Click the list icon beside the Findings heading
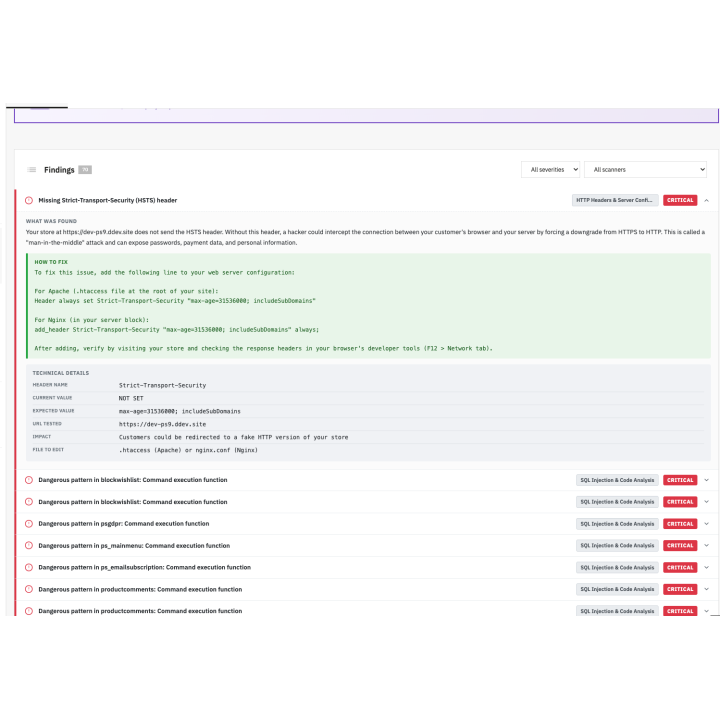Image resolution: width=720 pixels, height=720 pixels. coord(32,170)
